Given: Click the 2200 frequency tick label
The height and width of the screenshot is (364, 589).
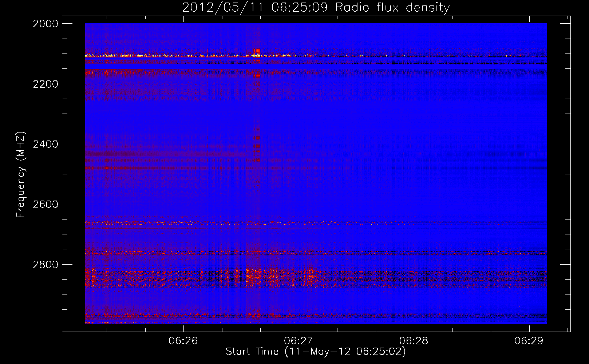Looking at the screenshot, I should click(46, 84).
